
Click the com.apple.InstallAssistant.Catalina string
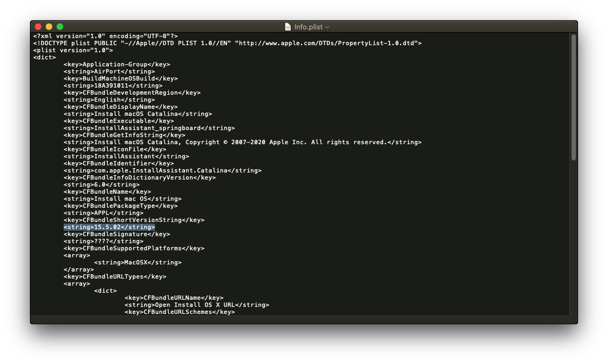click(162, 170)
